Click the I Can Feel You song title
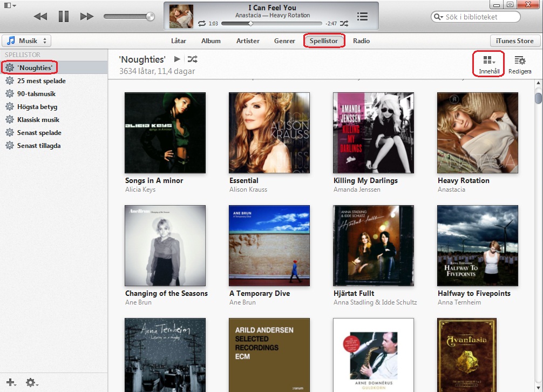The width and height of the screenshot is (543, 392). 272,8
